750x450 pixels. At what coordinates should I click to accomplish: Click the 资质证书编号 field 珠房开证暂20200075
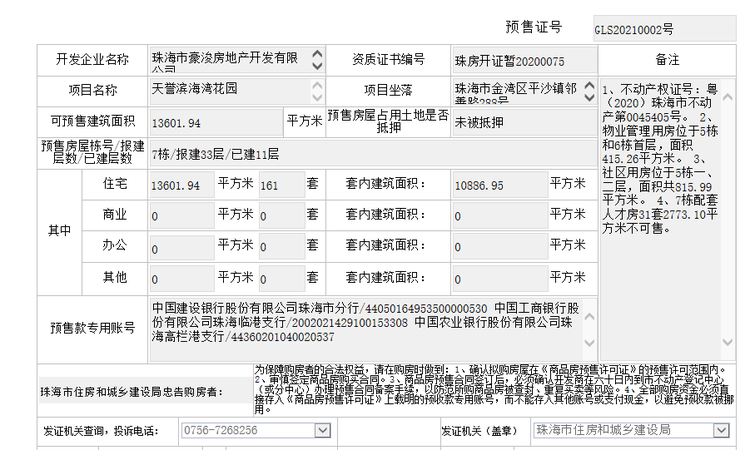(x=525, y=60)
